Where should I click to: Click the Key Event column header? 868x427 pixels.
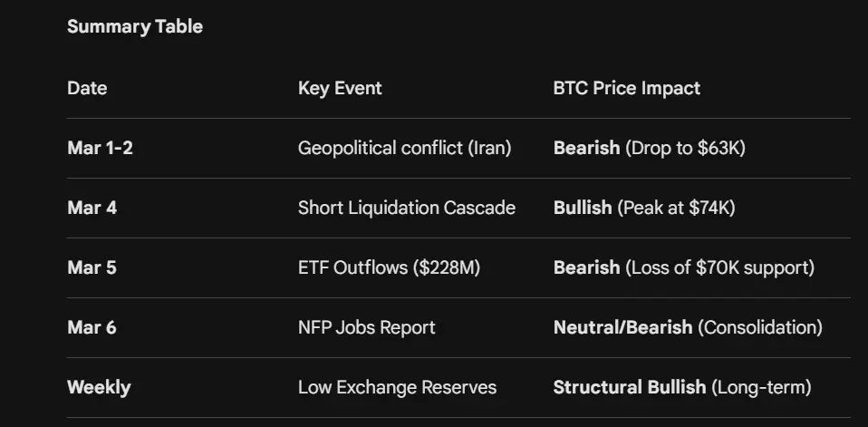point(340,88)
